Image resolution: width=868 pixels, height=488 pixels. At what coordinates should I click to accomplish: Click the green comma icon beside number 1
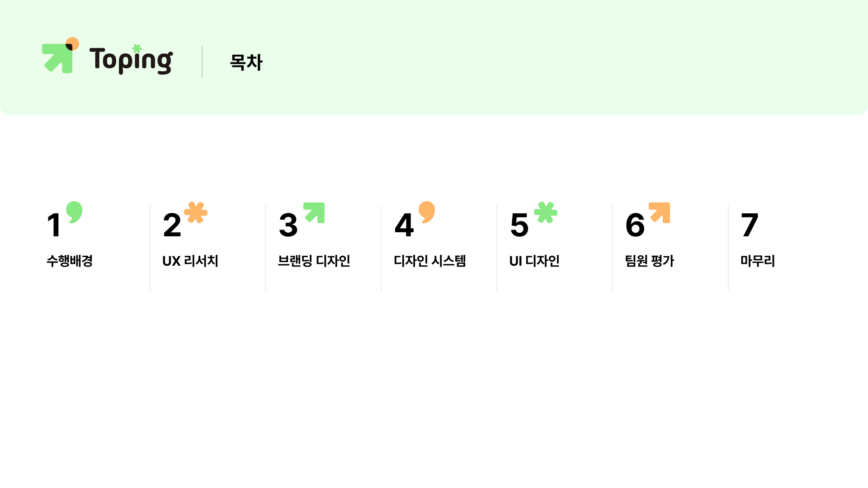pos(74,212)
